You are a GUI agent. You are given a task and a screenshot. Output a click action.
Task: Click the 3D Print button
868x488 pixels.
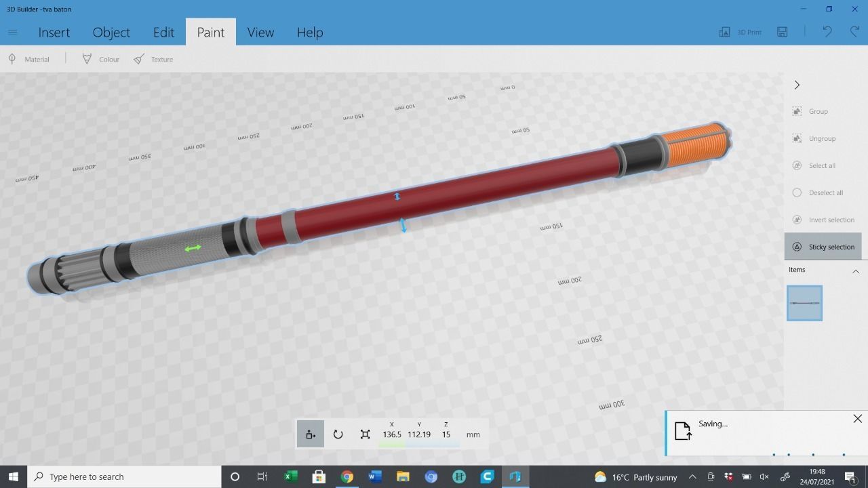tap(740, 32)
